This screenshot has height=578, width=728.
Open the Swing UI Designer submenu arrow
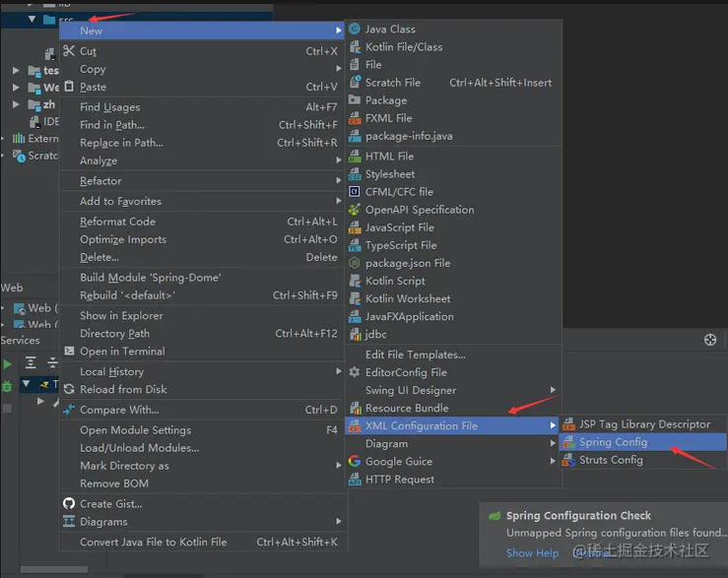(553, 390)
